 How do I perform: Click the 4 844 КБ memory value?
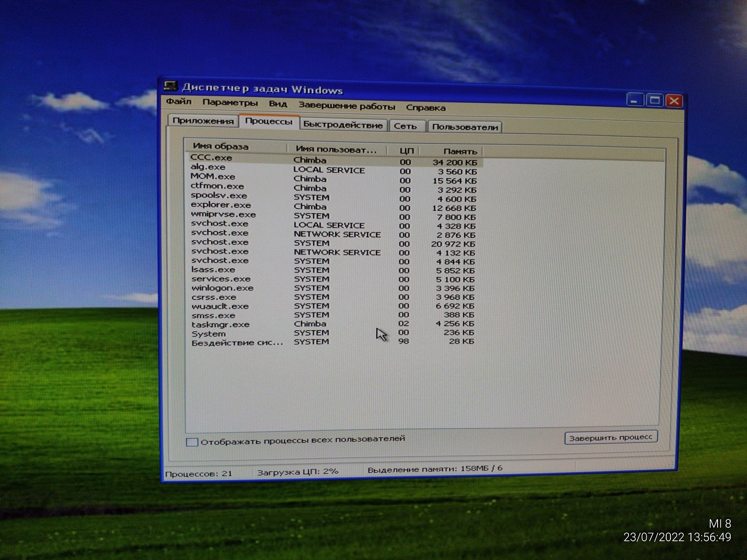point(455,261)
